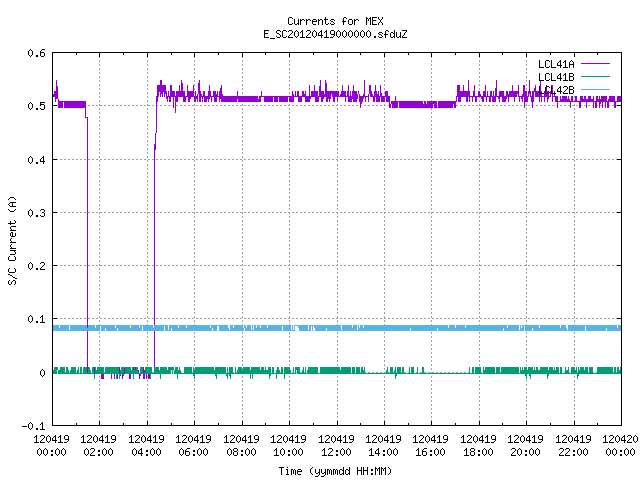Click the 0.1 y-axis tick label

[x=36, y=319]
